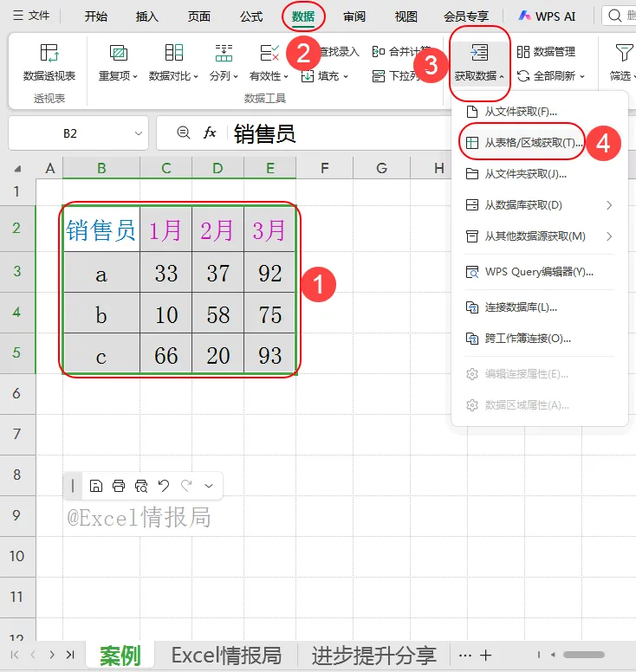Click the save icon in floating toolbar
This screenshot has height=672, width=636.
(95, 486)
